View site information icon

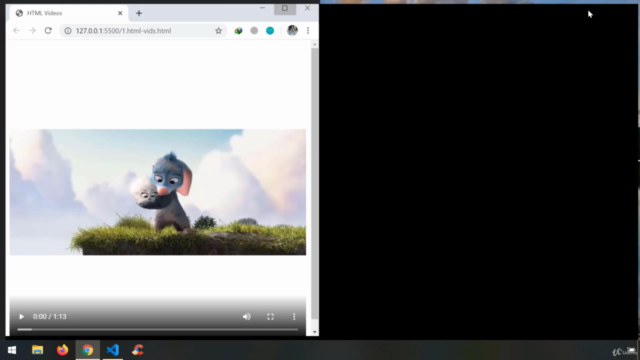point(68,31)
